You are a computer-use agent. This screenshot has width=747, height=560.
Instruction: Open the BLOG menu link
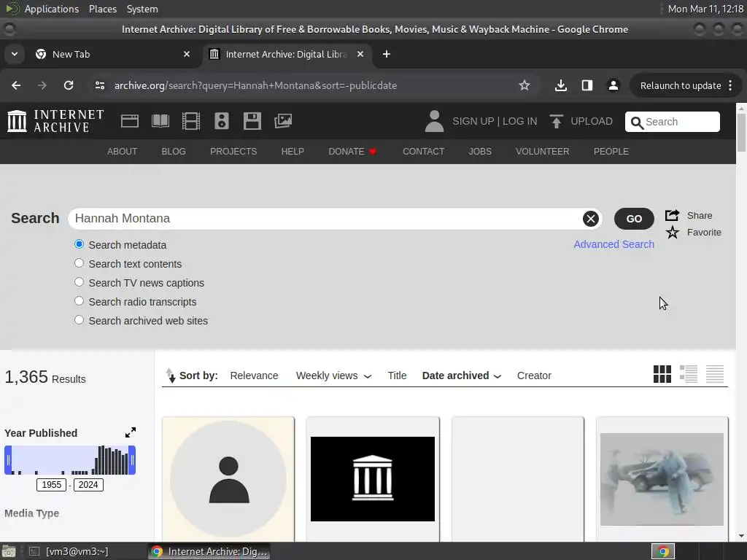174,152
